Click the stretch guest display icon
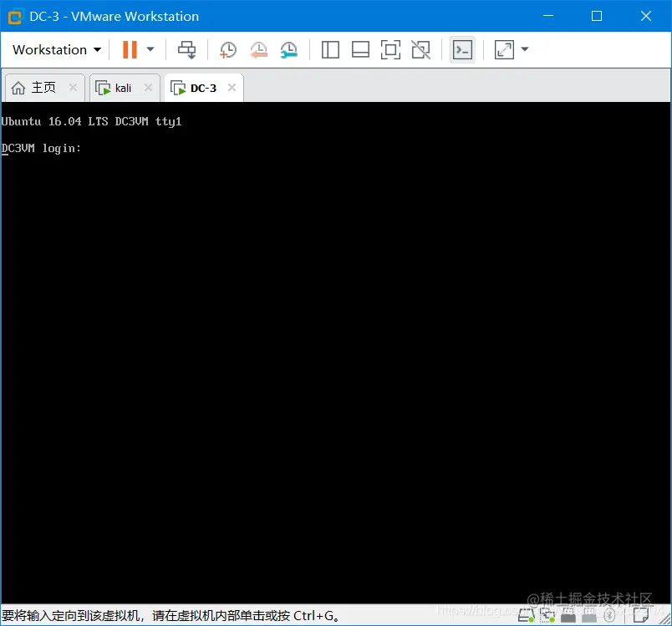 pos(504,49)
